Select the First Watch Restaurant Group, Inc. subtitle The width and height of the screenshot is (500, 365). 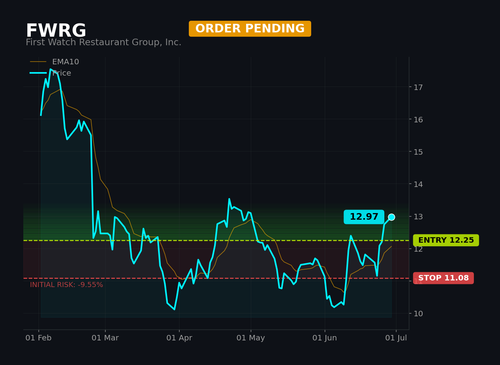point(103,42)
